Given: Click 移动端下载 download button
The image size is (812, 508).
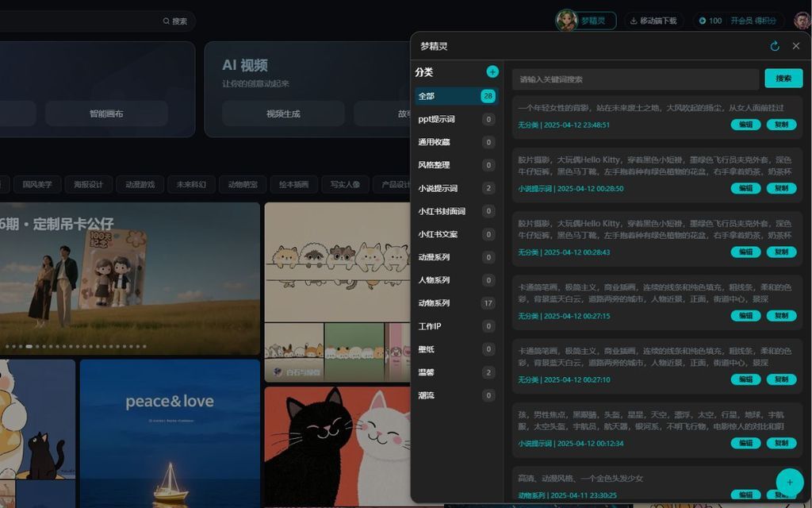Looking at the screenshot, I should (653, 21).
